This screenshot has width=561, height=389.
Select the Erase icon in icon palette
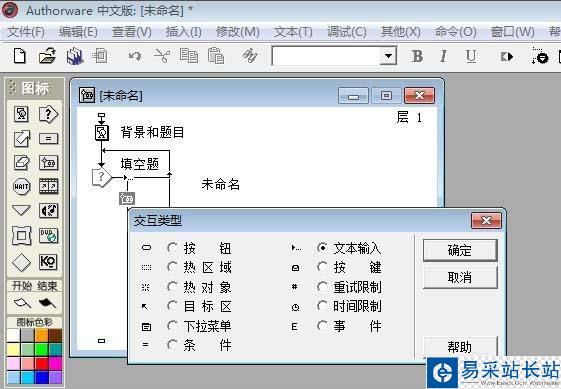tap(21, 162)
